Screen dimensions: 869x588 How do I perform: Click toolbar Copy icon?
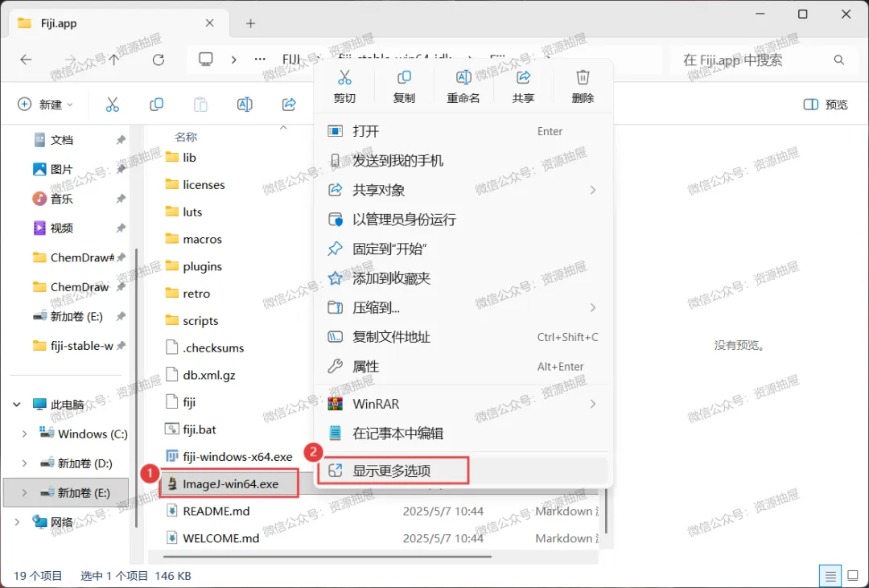pos(157,105)
